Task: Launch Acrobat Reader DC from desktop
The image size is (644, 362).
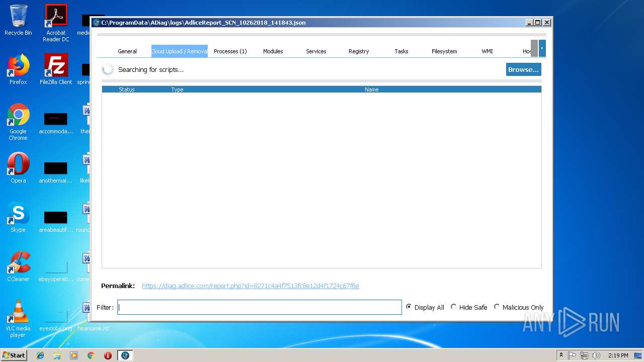Action: (x=56, y=23)
